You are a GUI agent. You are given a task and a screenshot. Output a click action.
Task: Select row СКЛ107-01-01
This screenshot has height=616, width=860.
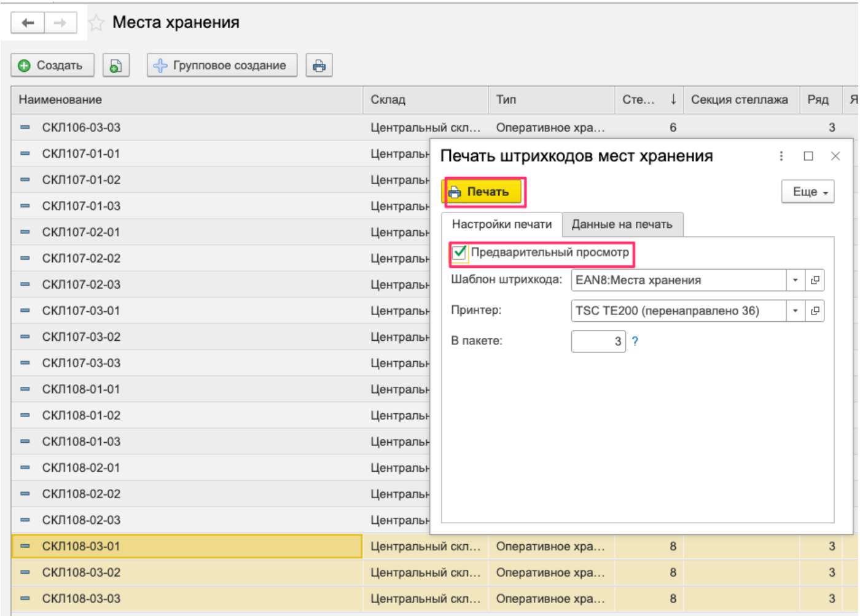[187, 154]
